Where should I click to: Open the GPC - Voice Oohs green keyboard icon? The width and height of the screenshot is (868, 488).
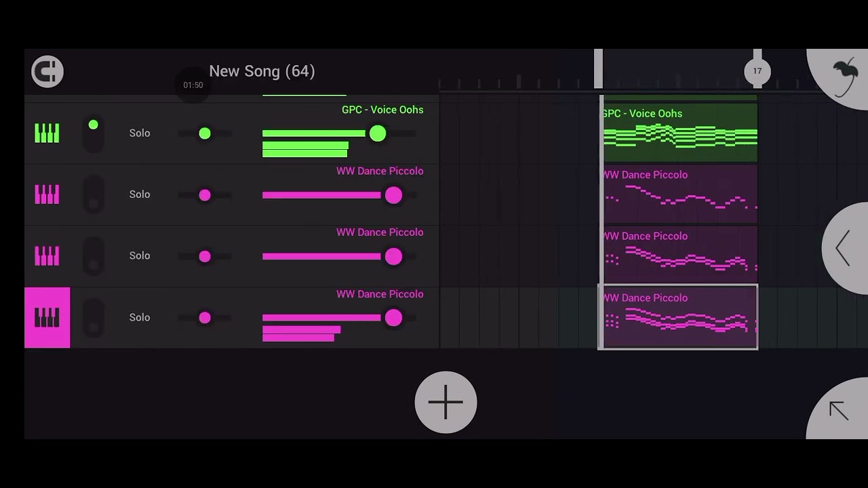[47, 133]
